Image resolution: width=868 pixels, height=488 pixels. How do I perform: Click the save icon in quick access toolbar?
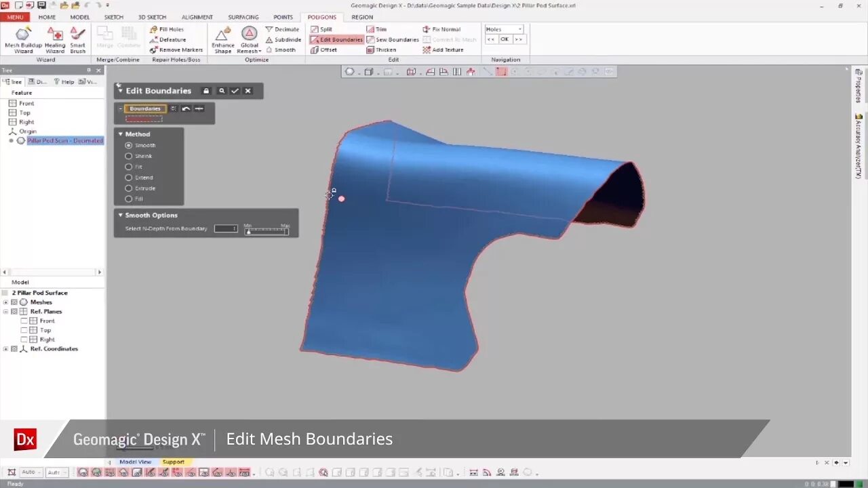tap(41, 5)
